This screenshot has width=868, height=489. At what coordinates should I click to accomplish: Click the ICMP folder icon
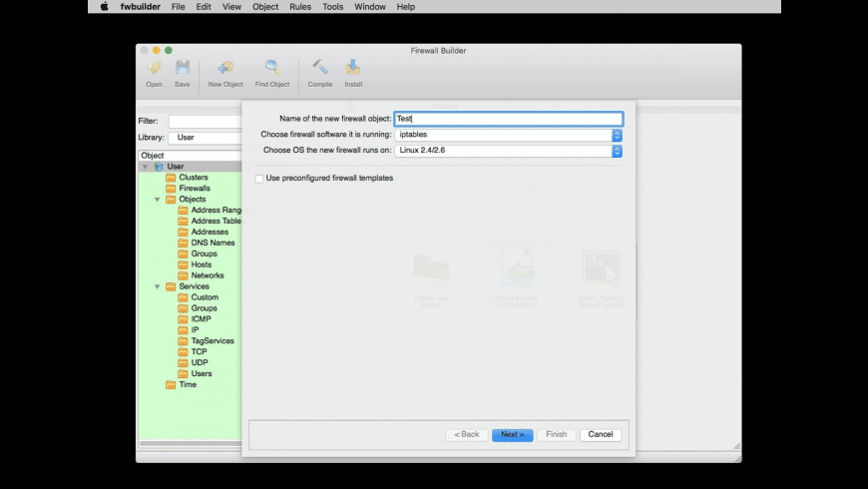pos(183,319)
